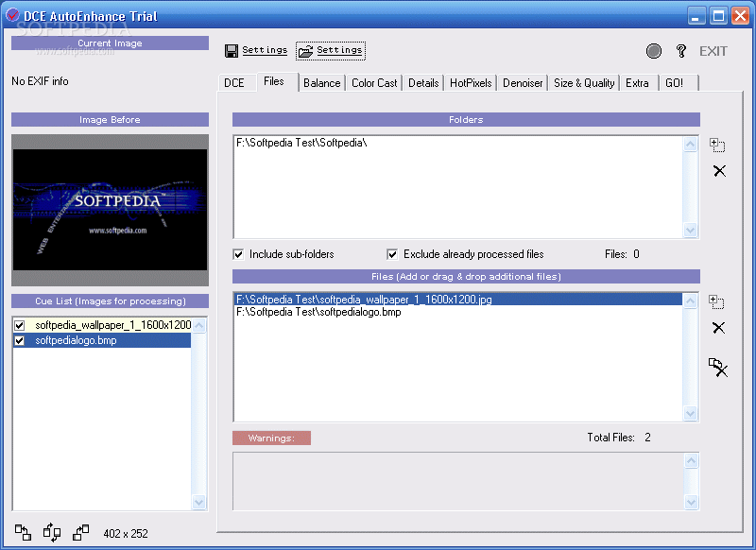
Task: Close the DCE AutoEnhance window
Action: (x=740, y=16)
